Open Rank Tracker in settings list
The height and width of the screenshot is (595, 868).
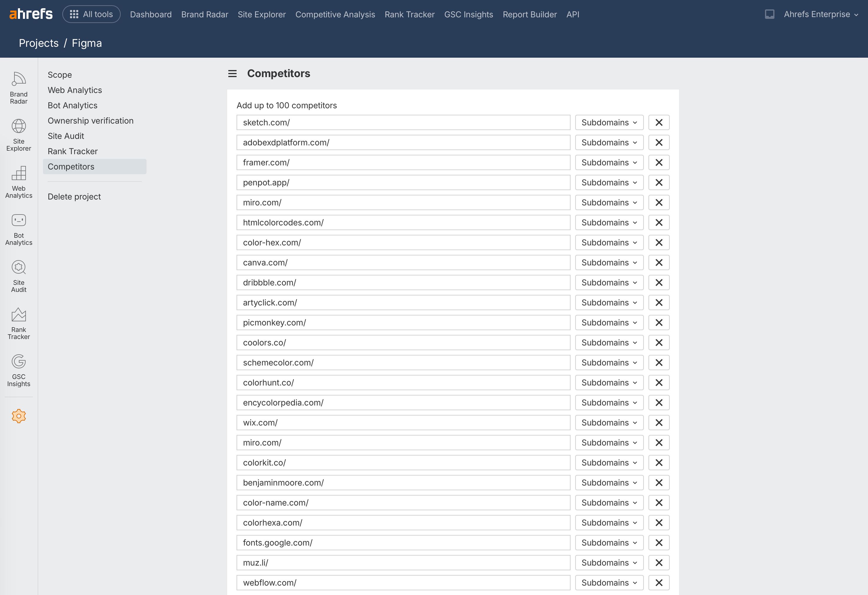(x=72, y=151)
